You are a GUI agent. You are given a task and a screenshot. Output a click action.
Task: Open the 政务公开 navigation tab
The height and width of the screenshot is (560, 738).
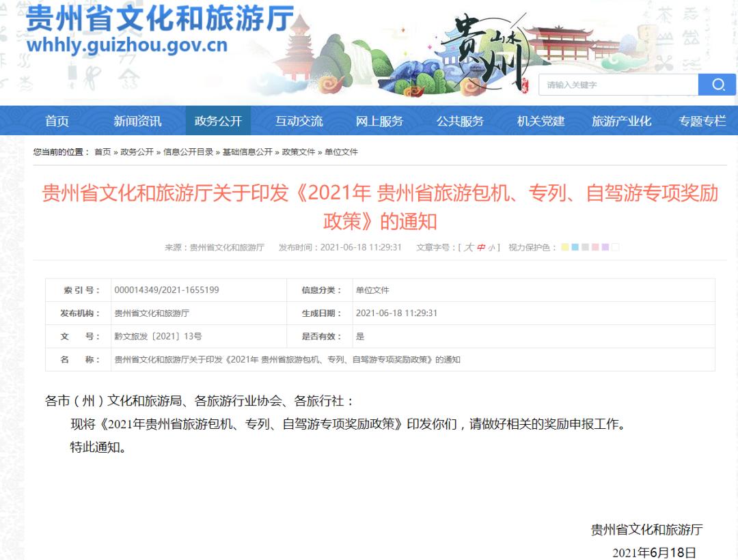point(218,121)
